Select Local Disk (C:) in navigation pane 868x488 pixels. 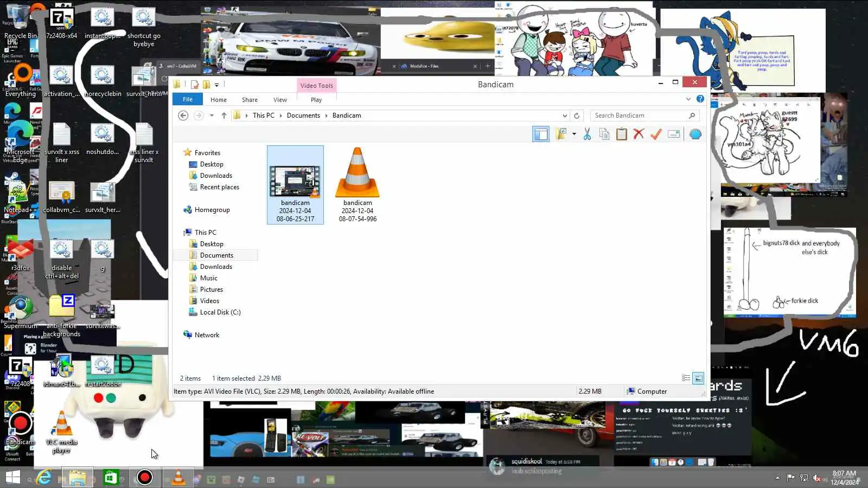tap(220, 312)
